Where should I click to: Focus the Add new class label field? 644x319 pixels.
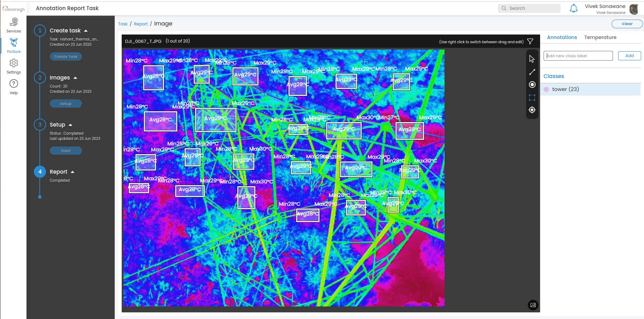(578, 56)
